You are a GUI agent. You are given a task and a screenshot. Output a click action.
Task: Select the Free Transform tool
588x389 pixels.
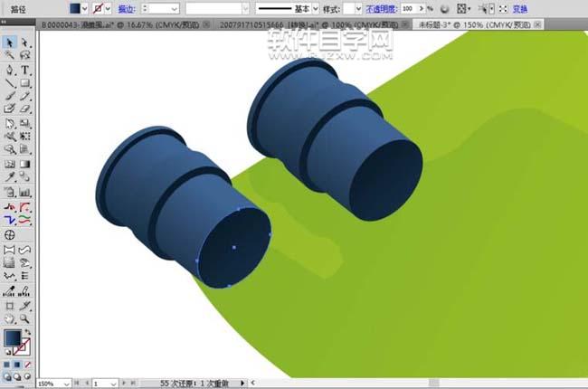tap(24, 136)
